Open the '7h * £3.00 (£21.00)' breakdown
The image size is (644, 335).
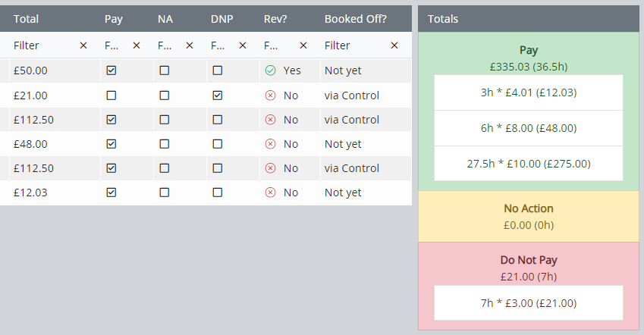click(529, 303)
